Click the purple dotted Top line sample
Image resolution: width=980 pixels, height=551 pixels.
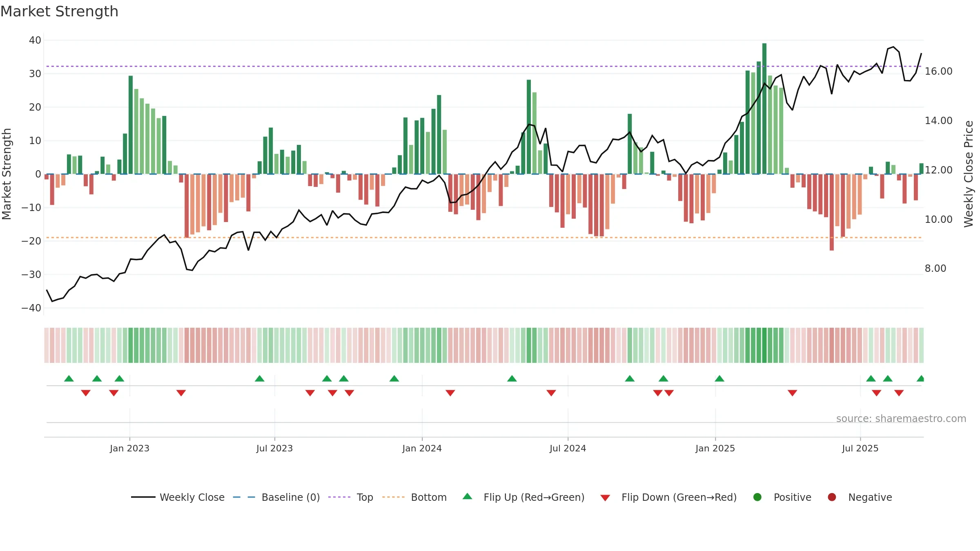tap(339, 497)
